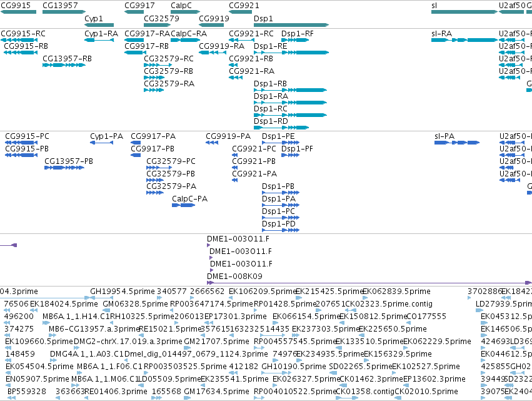The height and width of the screenshot is (401, 532).
Task: Click EST GM06328.5prime
Action: pyautogui.click(x=106, y=310)
